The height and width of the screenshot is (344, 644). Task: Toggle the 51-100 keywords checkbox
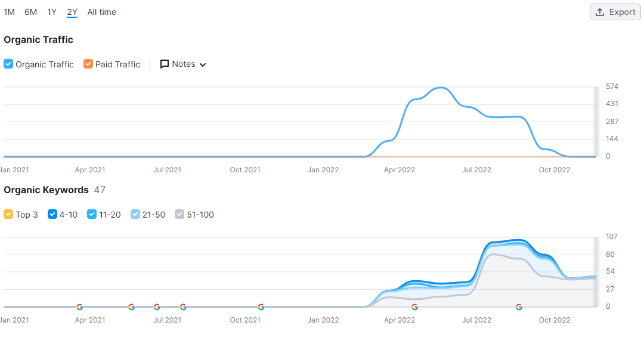pyautogui.click(x=179, y=214)
